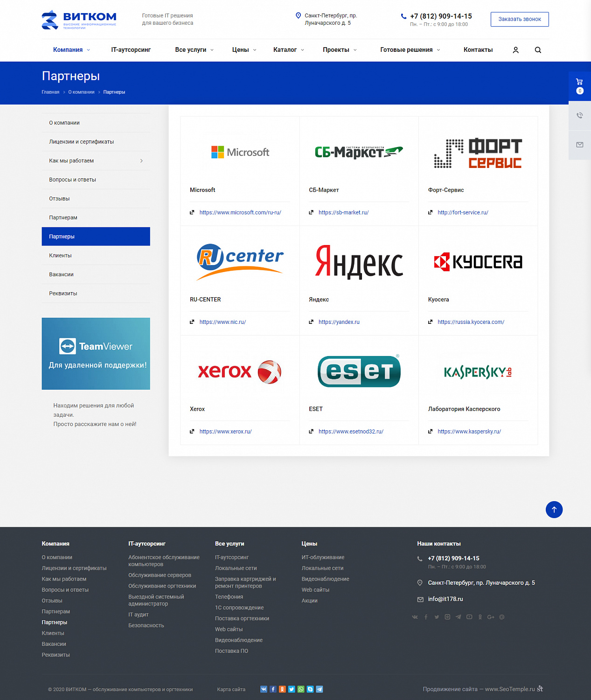Viewport: 591px width, 700px height.
Task: Expand the Компания menu chevron
Action: tap(89, 50)
